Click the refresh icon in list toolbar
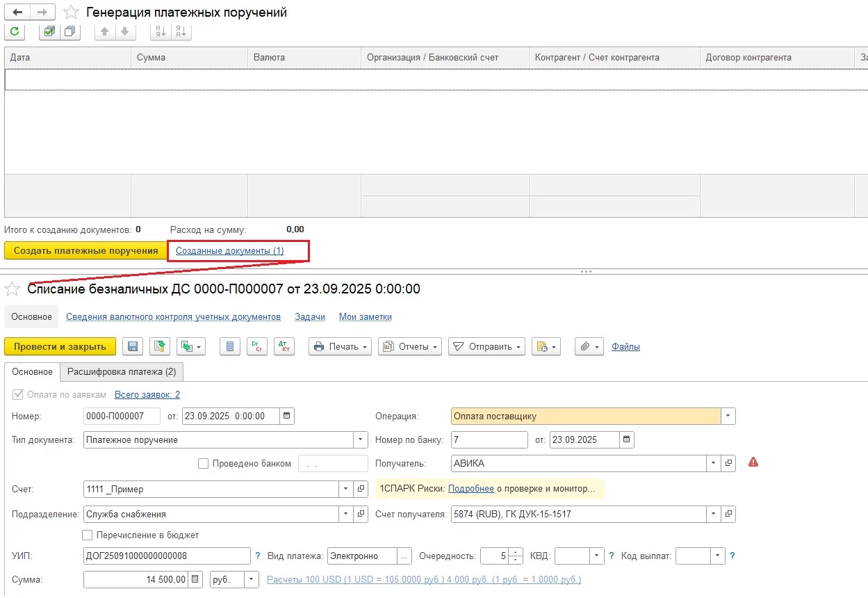 pyautogui.click(x=15, y=31)
